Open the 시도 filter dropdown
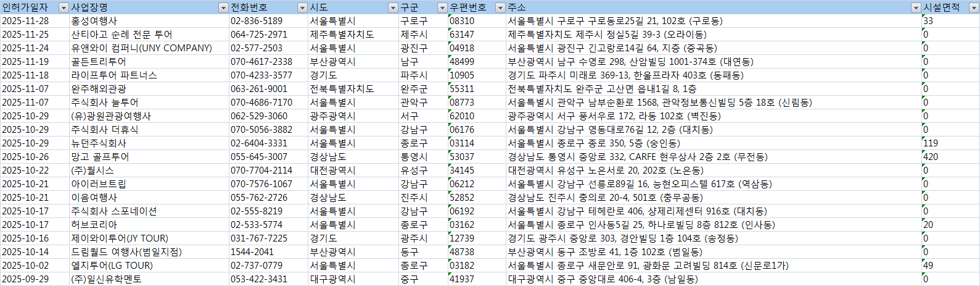The height and width of the screenshot is (286, 980). pos(393,7)
